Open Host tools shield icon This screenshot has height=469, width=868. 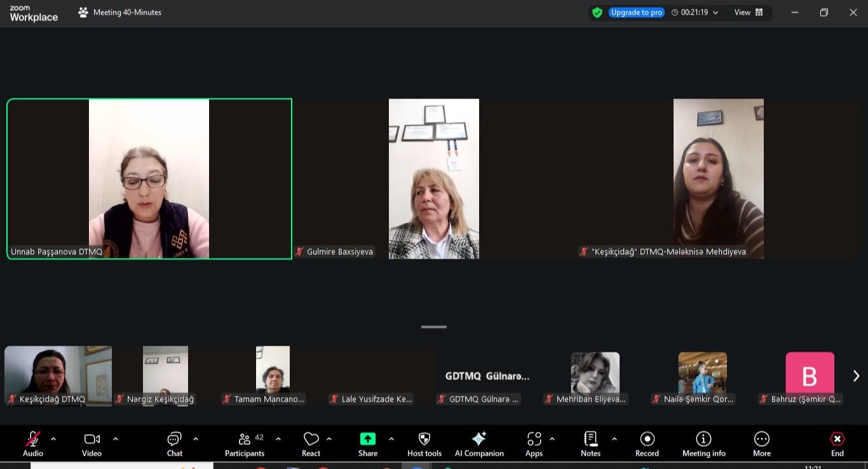click(x=424, y=444)
